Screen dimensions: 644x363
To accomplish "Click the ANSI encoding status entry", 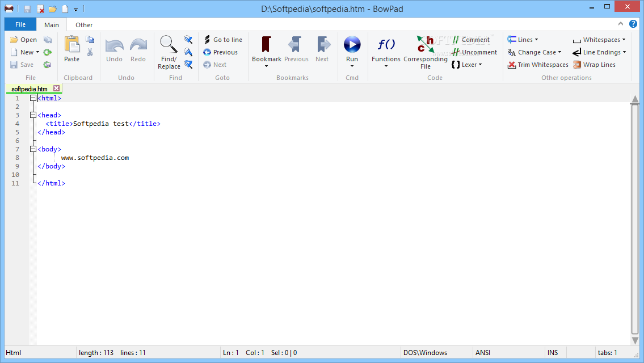I will click(483, 353).
